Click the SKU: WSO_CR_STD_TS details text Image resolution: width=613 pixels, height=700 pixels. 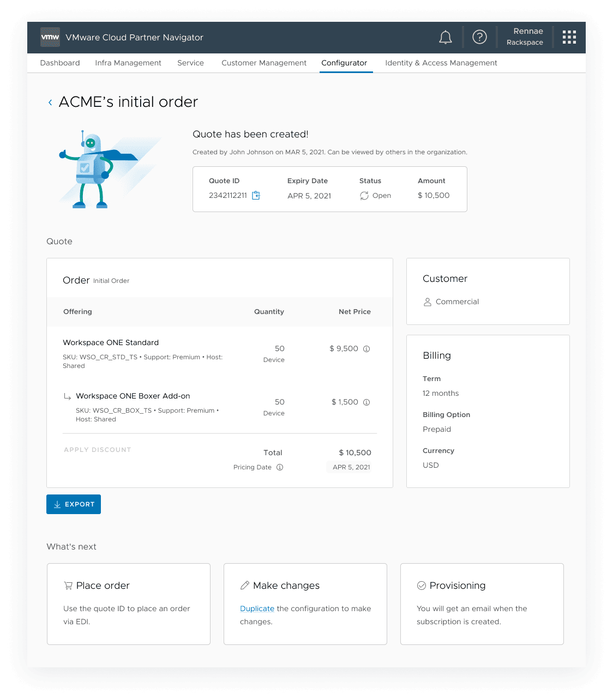click(x=142, y=361)
